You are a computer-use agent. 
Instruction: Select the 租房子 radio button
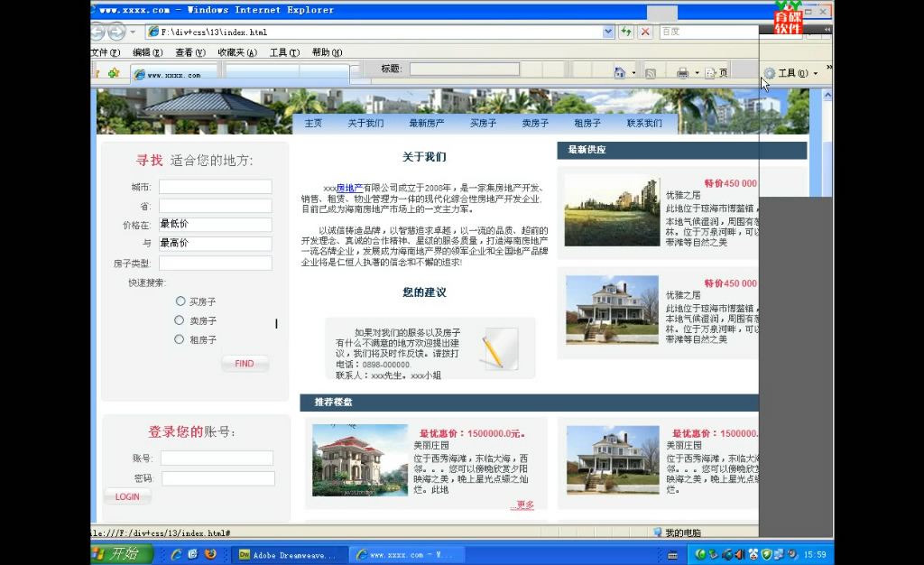pyautogui.click(x=180, y=338)
